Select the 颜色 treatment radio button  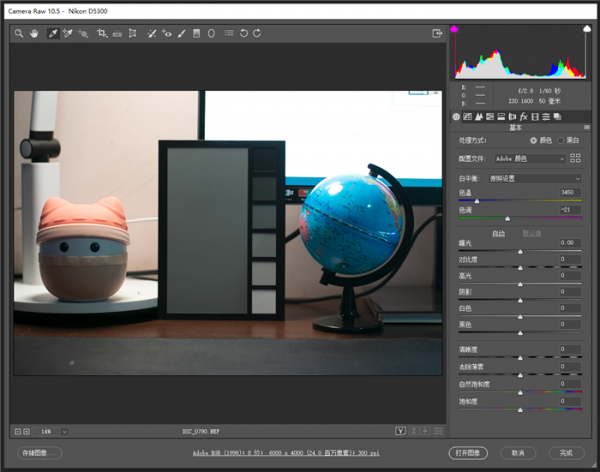533,141
